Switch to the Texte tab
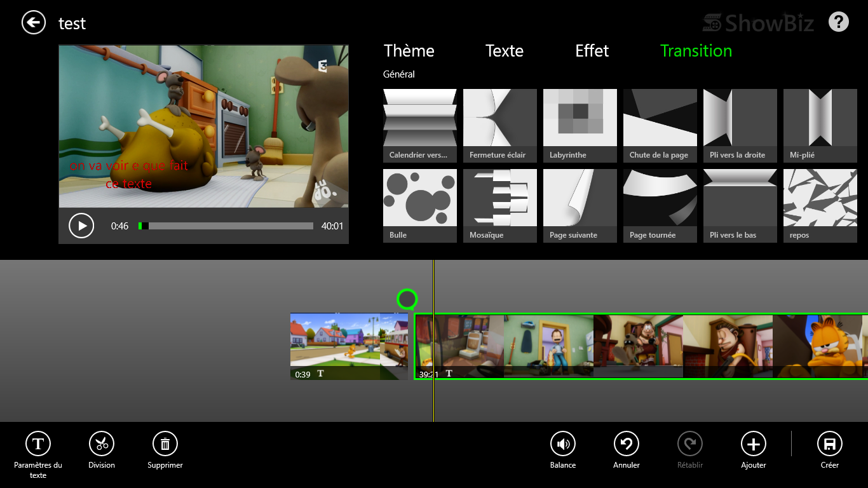 tap(505, 51)
